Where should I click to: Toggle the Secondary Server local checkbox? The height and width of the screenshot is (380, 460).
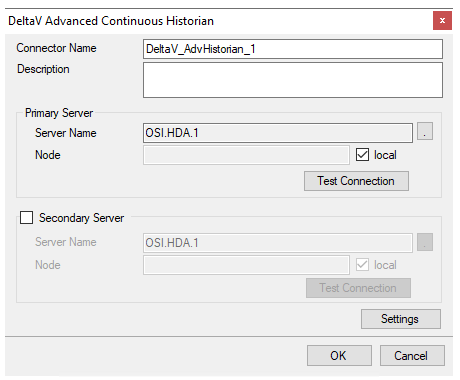pyautogui.click(x=362, y=265)
